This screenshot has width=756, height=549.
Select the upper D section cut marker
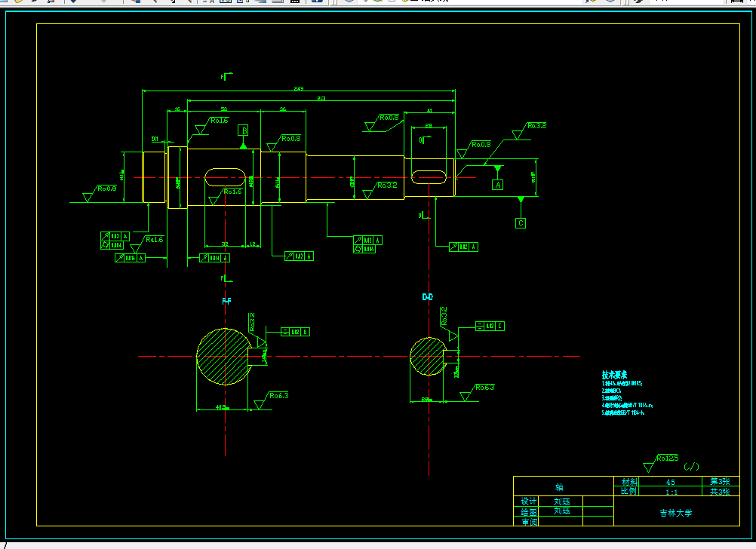click(x=424, y=140)
